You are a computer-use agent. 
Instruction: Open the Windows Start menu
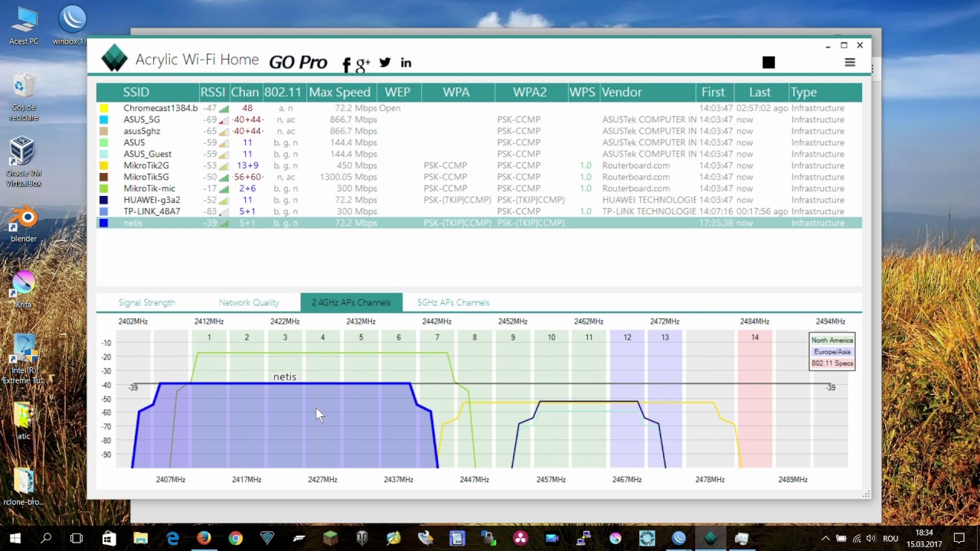click(15, 538)
